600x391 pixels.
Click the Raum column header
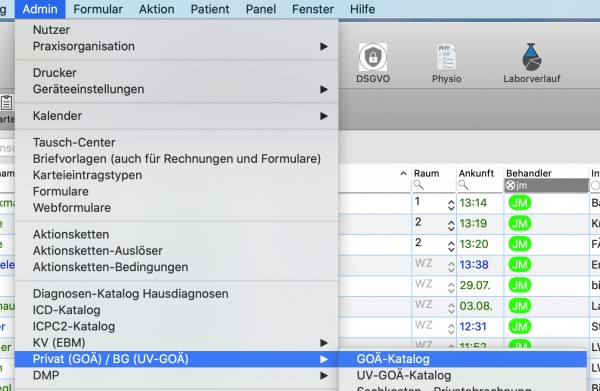[427, 173]
